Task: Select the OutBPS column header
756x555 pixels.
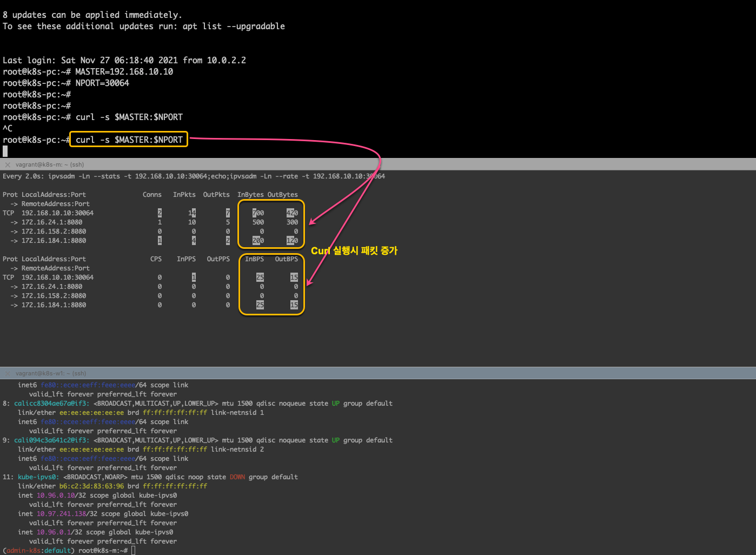Action: coord(286,259)
